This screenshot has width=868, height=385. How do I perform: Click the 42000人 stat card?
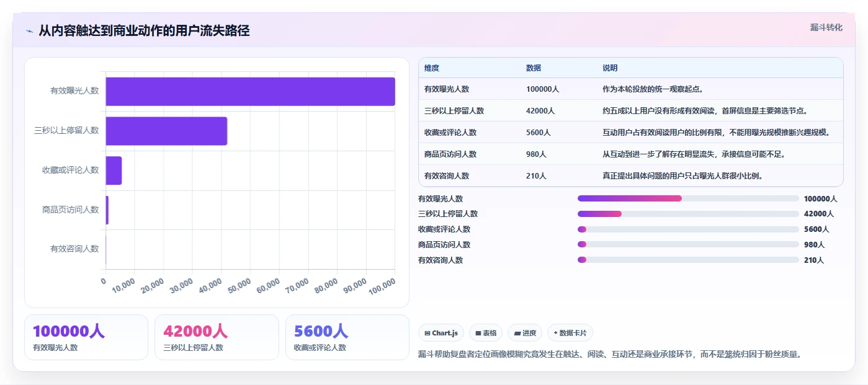coord(217,337)
